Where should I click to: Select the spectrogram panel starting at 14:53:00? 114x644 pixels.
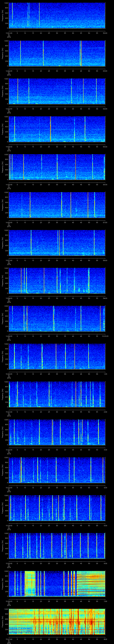coord(57,91)
